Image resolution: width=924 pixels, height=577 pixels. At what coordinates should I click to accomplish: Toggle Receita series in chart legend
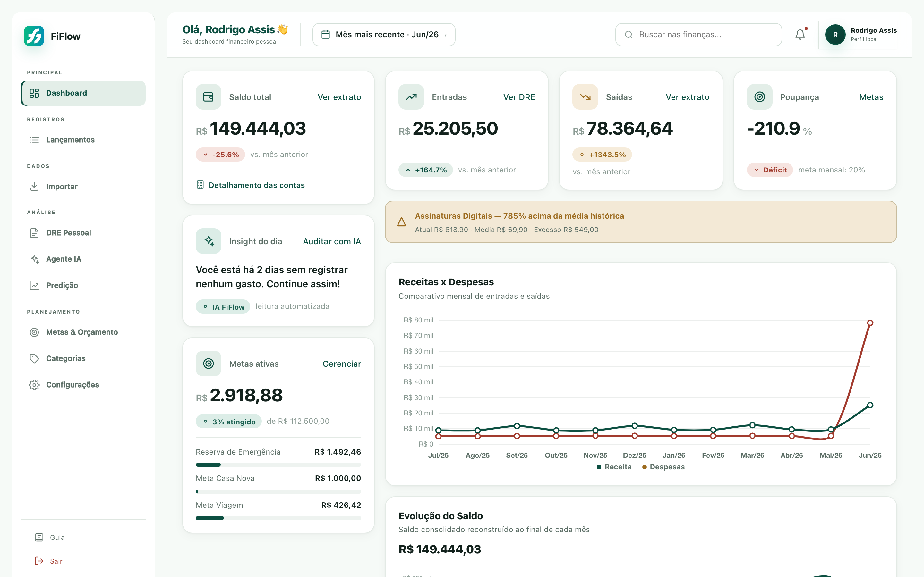point(614,467)
